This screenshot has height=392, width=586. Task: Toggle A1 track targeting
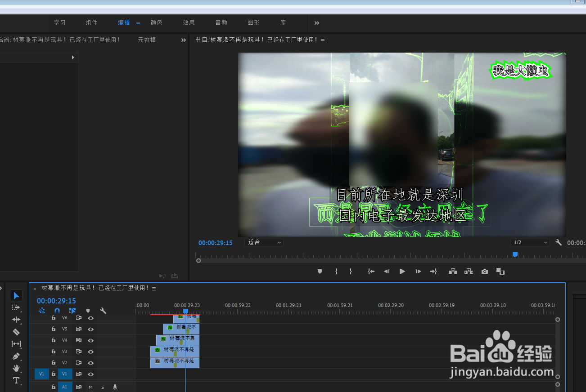[x=65, y=387]
